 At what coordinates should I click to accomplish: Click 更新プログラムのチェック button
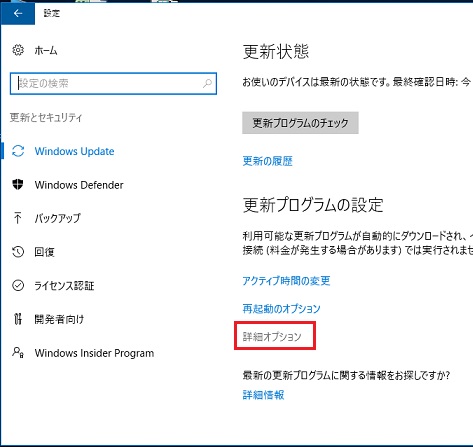tap(300, 123)
